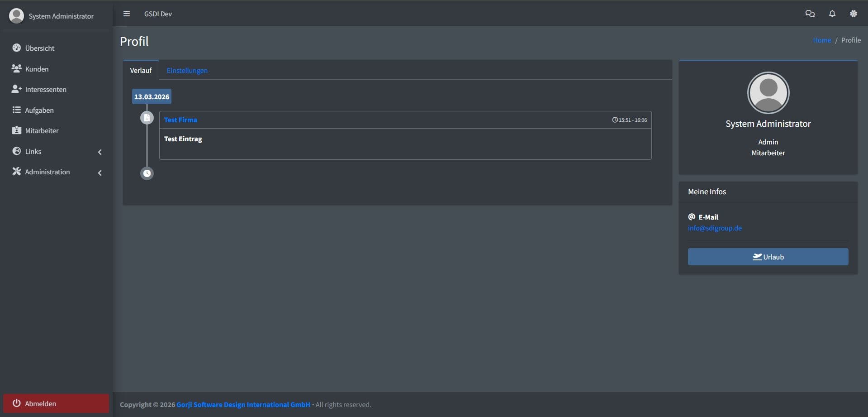Click the System Administrator avatar
This screenshot has width=868, height=417.
click(17, 16)
